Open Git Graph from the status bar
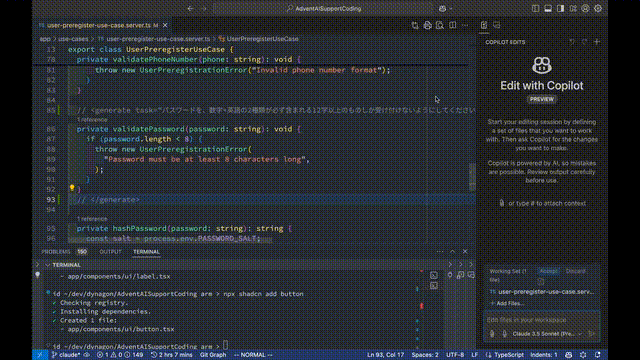The height and width of the screenshot is (360, 640). [x=213, y=355]
